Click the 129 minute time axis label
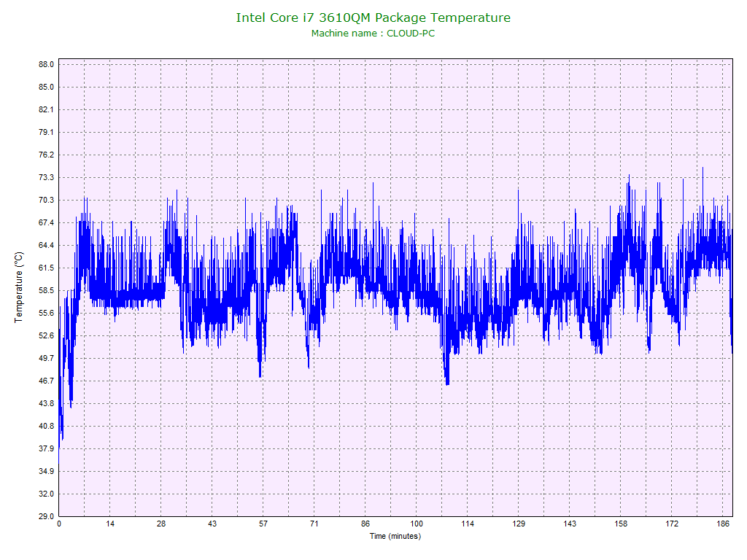 tap(519, 524)
